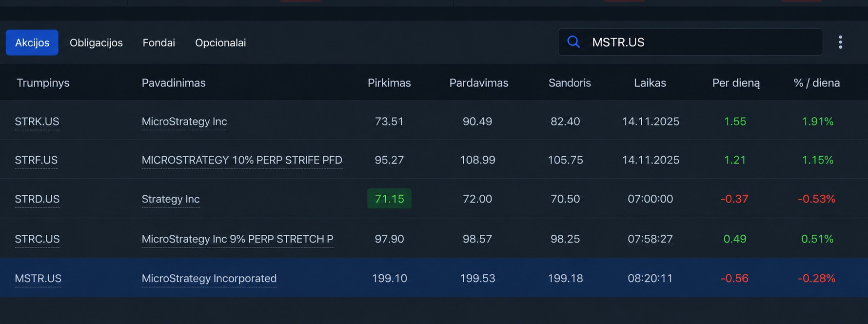
Task: Click STRF.US bid price 95.27
Action: [x=389, y=160]
